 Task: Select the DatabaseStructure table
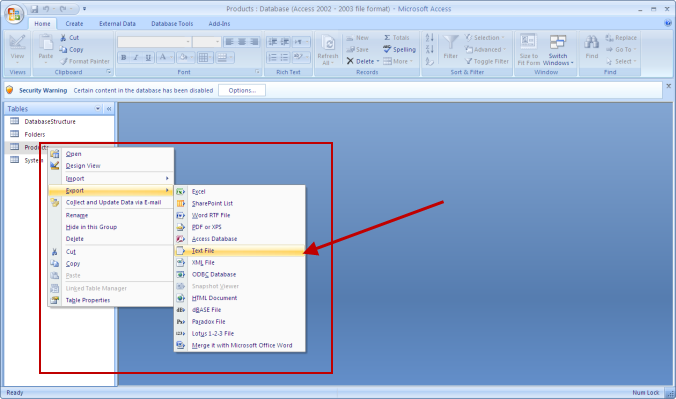point(50,122)
